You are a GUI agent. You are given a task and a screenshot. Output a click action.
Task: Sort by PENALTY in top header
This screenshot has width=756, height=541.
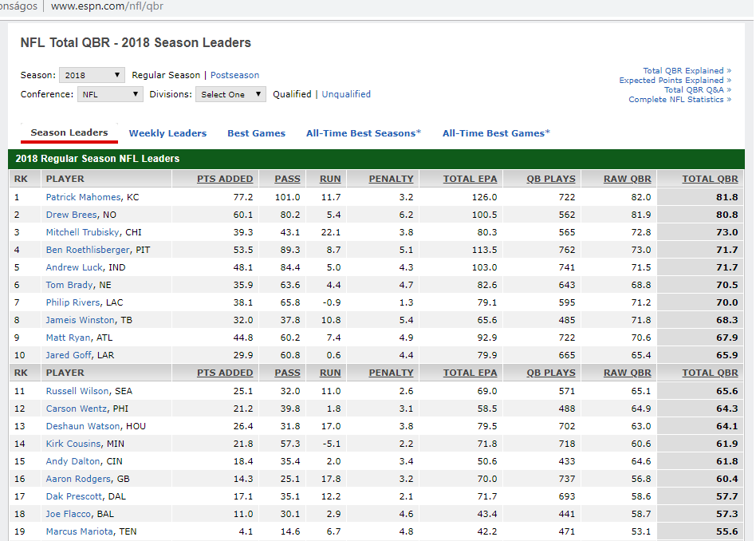[391, 179]
